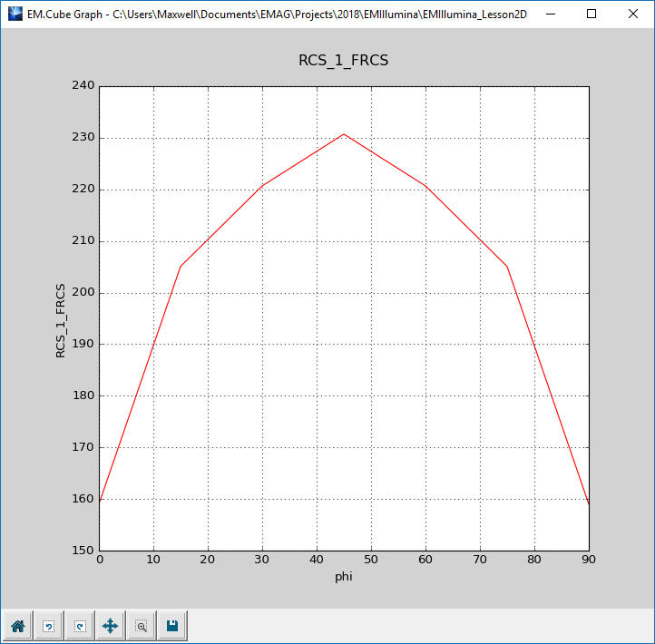This screenshot has width=655, height=644.
Task: Click the curve vertex at phi 75
Action: 507,267
